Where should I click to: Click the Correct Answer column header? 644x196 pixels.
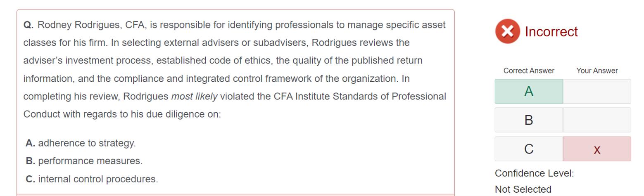coord(529,71)
